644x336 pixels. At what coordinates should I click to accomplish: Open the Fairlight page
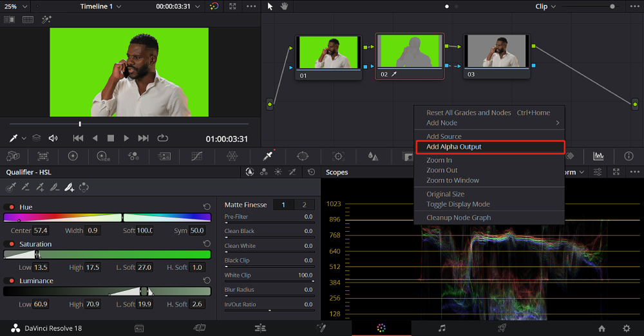point(442,328)
